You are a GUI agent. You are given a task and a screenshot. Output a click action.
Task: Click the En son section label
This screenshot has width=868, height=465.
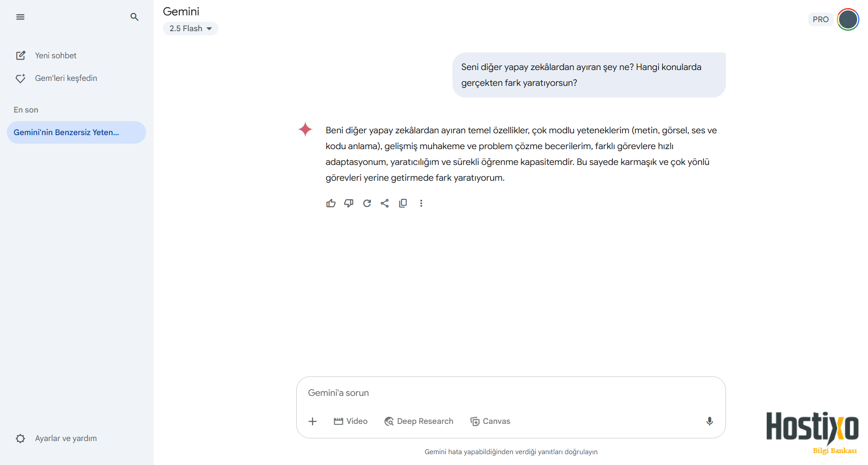coord(26,110)
